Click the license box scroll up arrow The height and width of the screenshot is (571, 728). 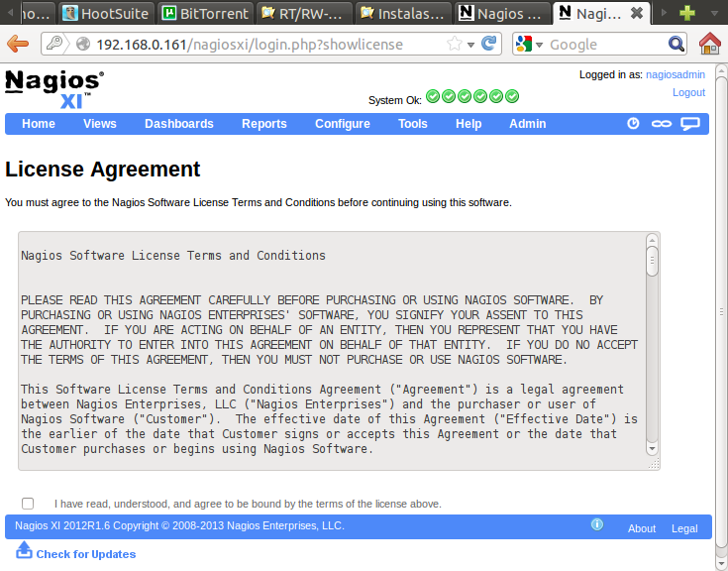[x=652, y=240]
